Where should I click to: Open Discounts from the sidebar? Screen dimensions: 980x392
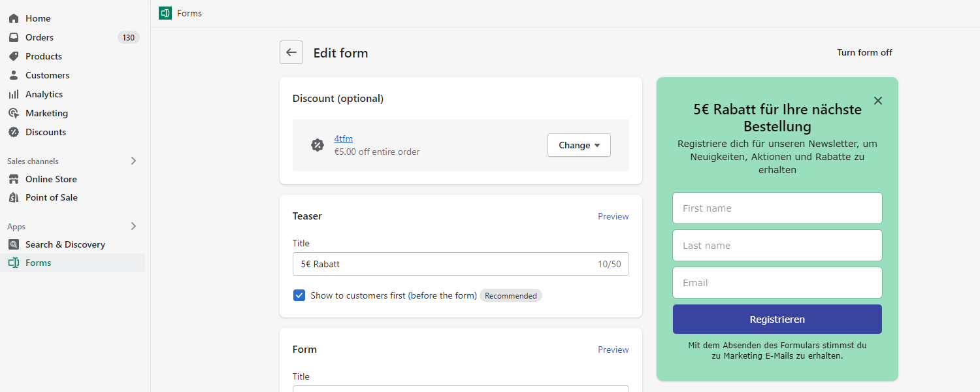44,131
